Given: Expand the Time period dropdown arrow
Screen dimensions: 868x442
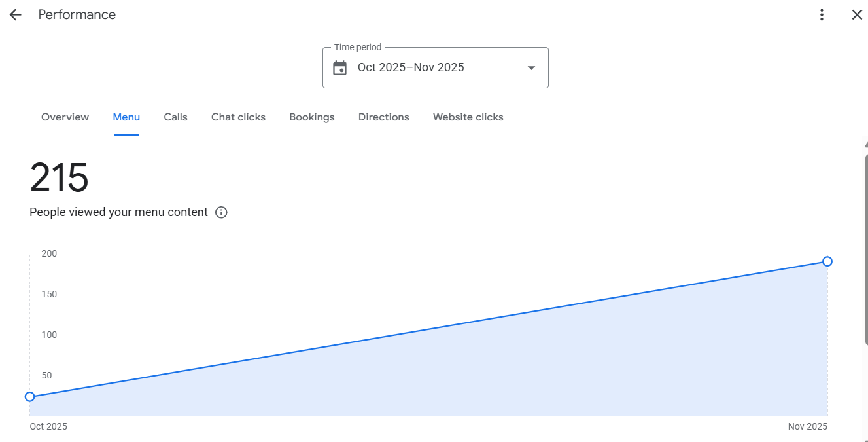Looking at the screenshot, I should [x=531, y=68].
